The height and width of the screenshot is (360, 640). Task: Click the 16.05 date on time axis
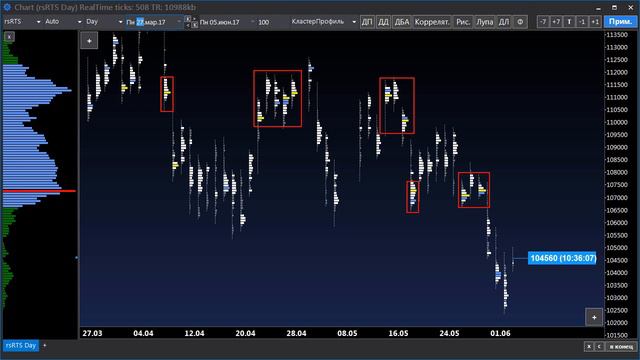point(398,333)
